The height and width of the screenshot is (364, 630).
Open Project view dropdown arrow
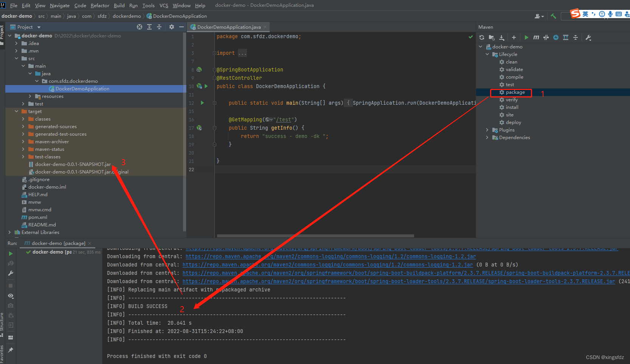39,27
